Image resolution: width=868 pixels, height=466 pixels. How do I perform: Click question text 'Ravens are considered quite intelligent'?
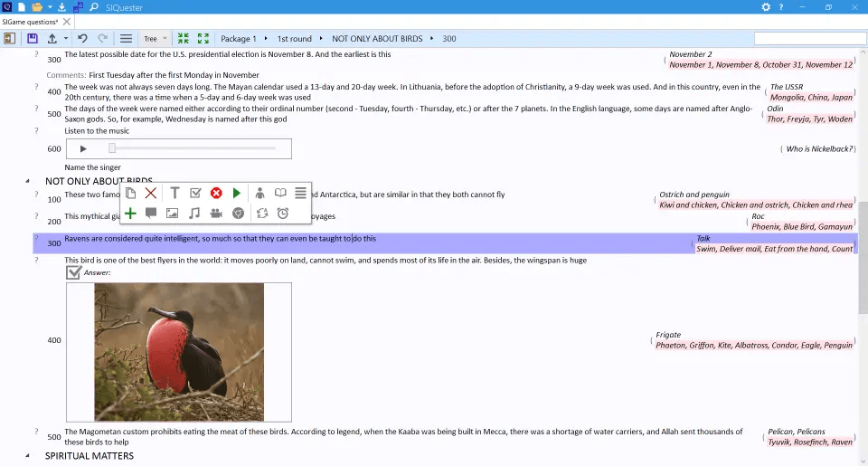132,238
